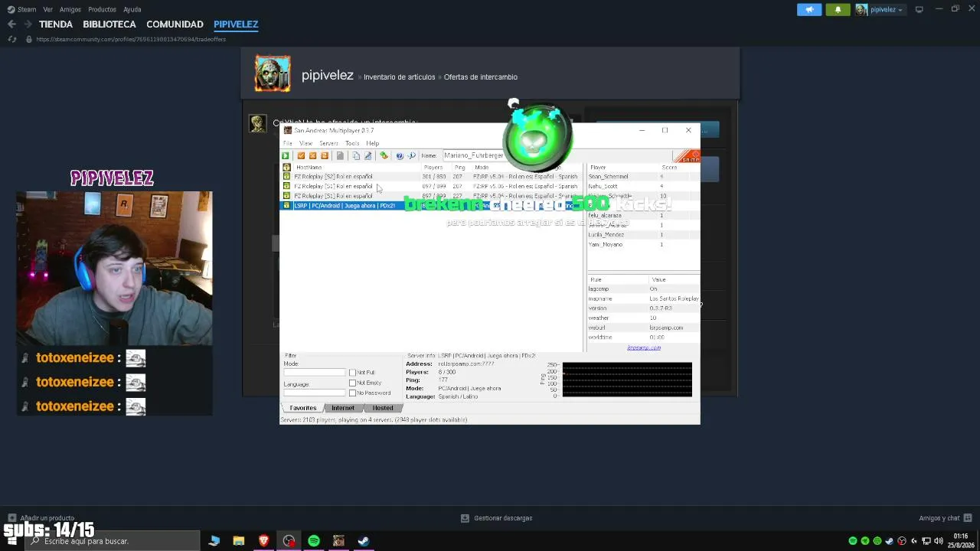Click the lock column header icon in server list
Screen dimensions: 980x551
coord(286,167)
